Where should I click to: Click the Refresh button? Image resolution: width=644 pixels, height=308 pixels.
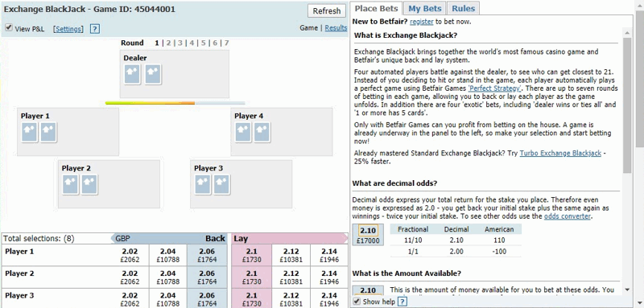click(327, 11)
